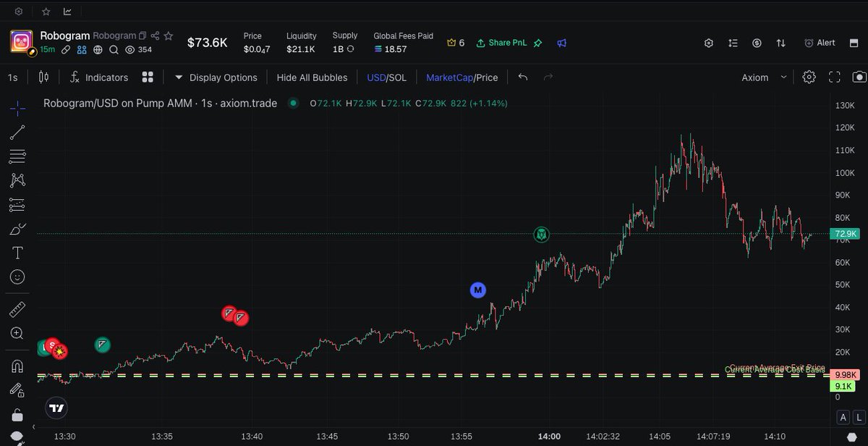
Task: Select the brush drawing tool
Action: [18, 229]
